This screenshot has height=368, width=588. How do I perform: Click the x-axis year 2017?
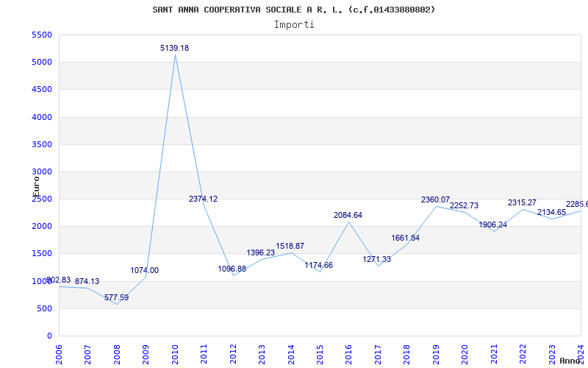pos(378,355)
